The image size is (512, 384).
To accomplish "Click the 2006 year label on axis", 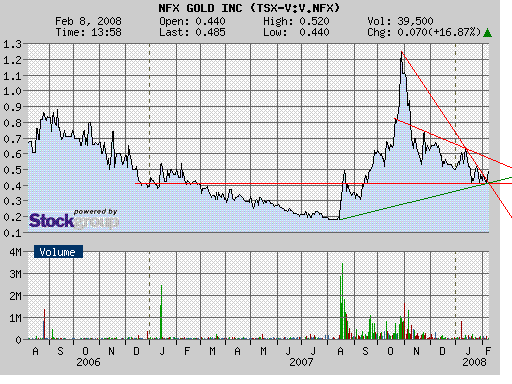I will coord(88,362).
